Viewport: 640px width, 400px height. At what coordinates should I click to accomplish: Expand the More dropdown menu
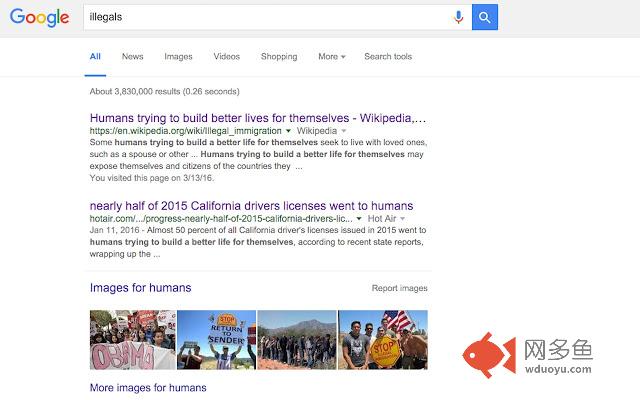pos(331,57)
